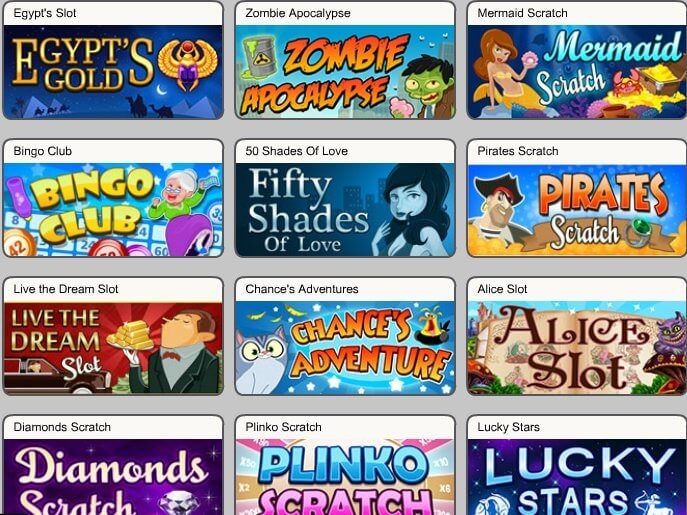Image resolution: width=687 pixels, height=515 pixels.
Task: Click the "50 Shades Of Love" title
Action: [297, 151]
